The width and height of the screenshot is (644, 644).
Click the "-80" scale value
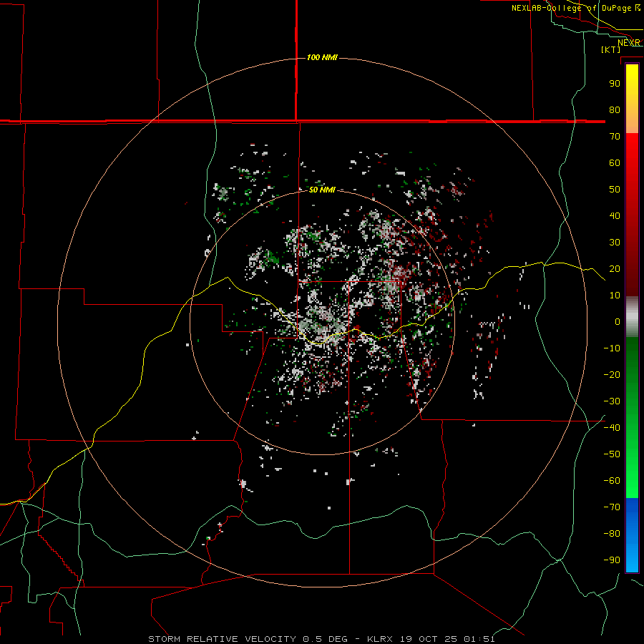tap(612, 534)
